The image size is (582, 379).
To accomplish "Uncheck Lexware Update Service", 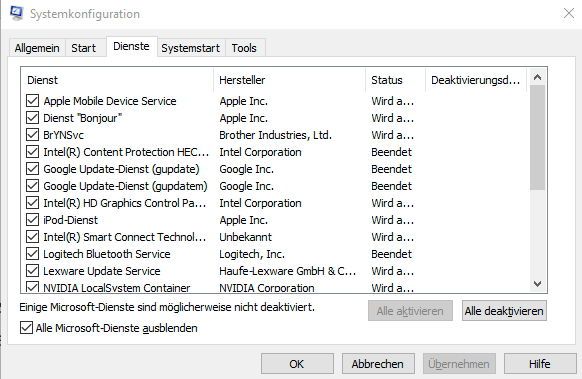I will tap(32, 271).
